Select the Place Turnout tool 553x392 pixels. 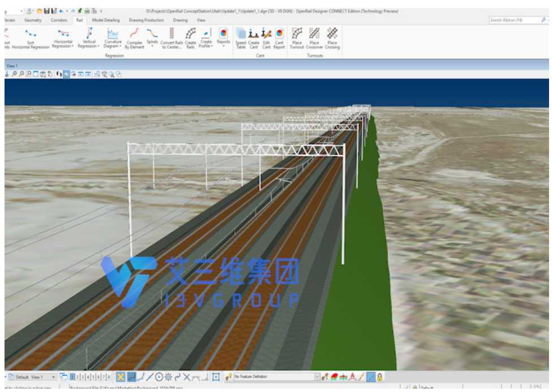297,39
